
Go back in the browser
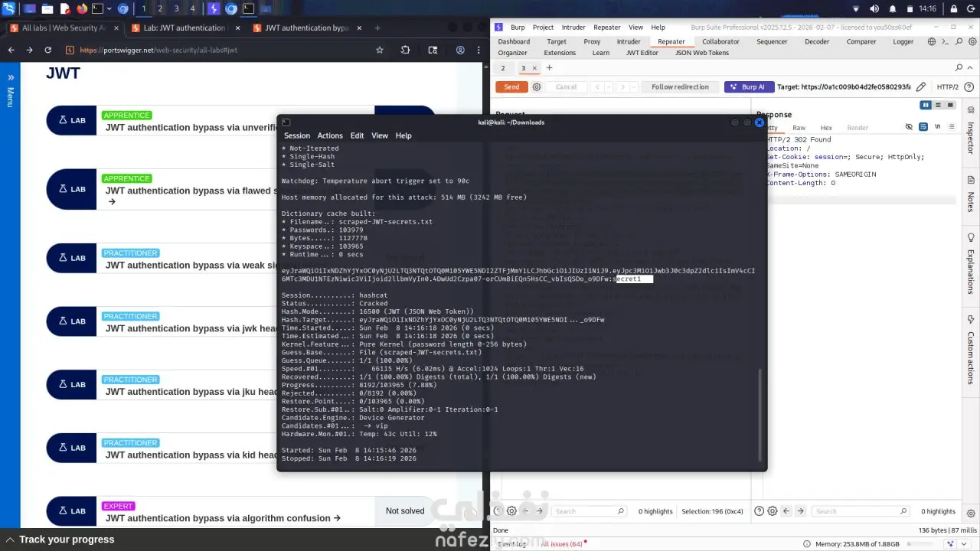[x=11, y=50]
